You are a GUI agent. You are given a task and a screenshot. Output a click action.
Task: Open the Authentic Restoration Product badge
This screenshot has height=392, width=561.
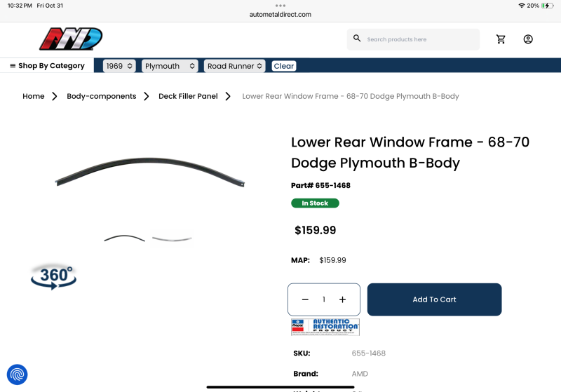[325, 327]
